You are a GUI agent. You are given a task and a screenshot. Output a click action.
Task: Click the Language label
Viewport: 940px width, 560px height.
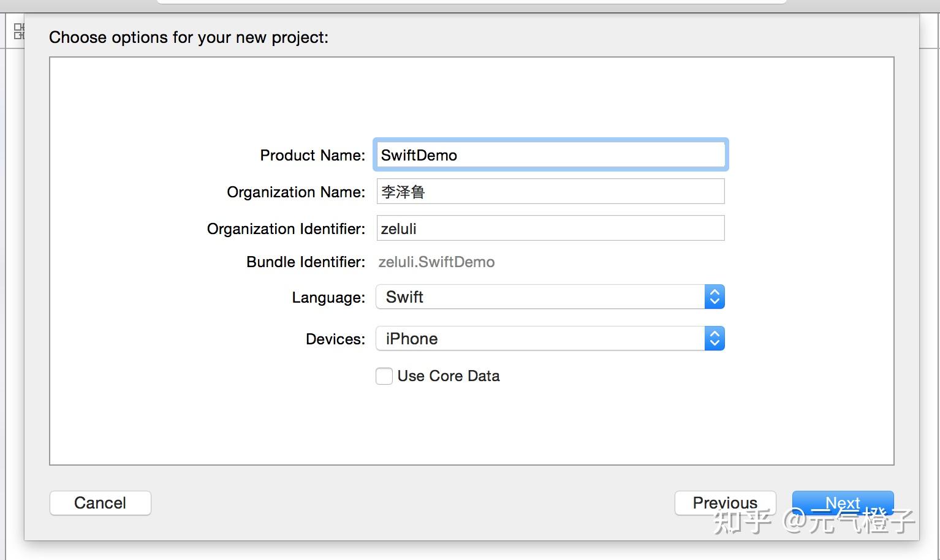pyautogui.click(x=328, y=298)
